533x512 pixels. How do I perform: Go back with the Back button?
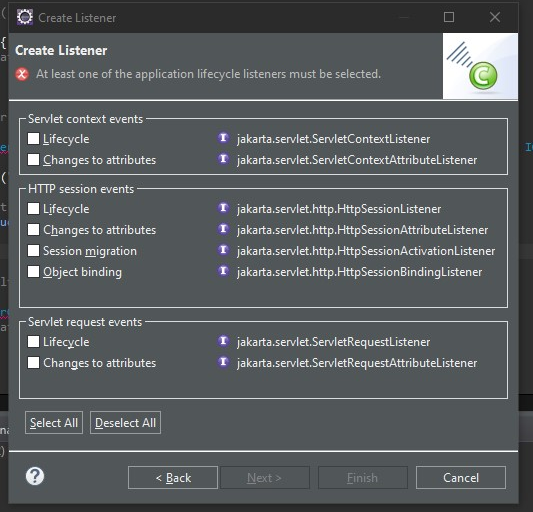[x=173, y=478]
